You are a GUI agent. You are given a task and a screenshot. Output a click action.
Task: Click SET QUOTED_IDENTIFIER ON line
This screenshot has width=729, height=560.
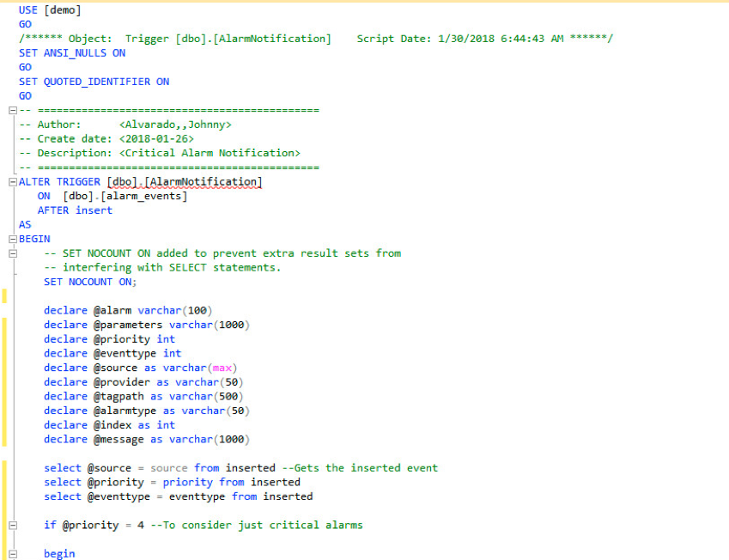[x=94, y=82]
